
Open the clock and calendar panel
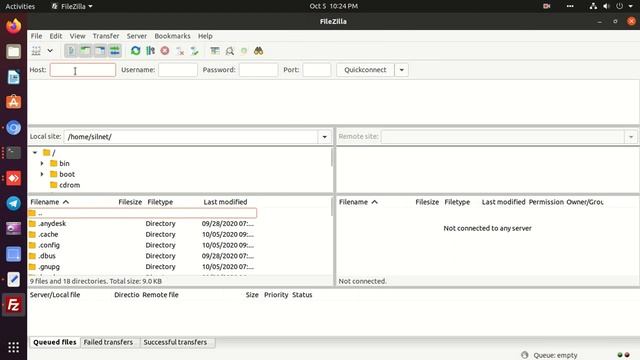[x=333, y=6]
